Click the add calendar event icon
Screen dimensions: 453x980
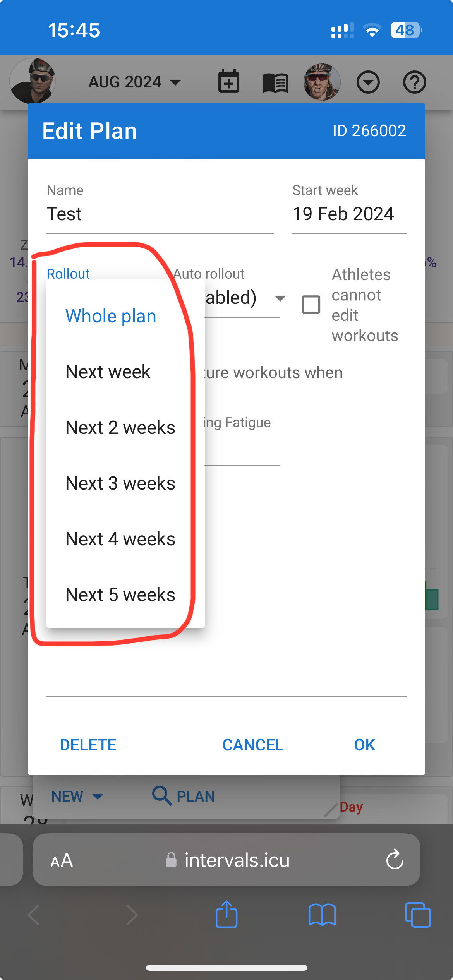pyautogui.click(x=229, y=82)
